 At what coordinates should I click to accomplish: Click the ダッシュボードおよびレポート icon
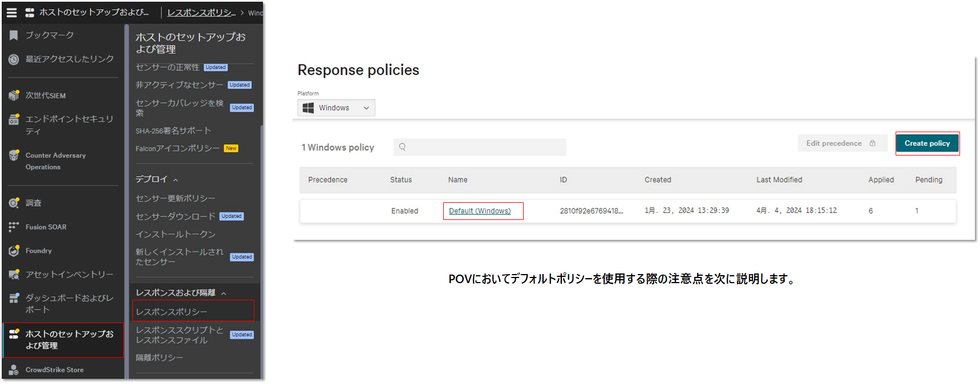click(14, 298)
